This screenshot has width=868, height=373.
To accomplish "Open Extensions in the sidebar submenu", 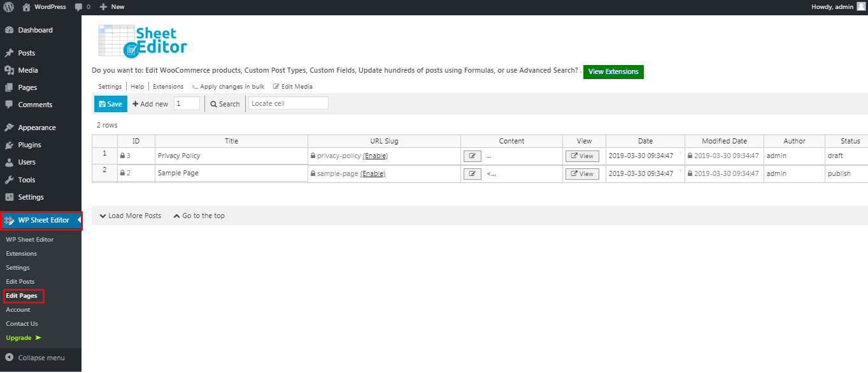I will pos(22,254).
